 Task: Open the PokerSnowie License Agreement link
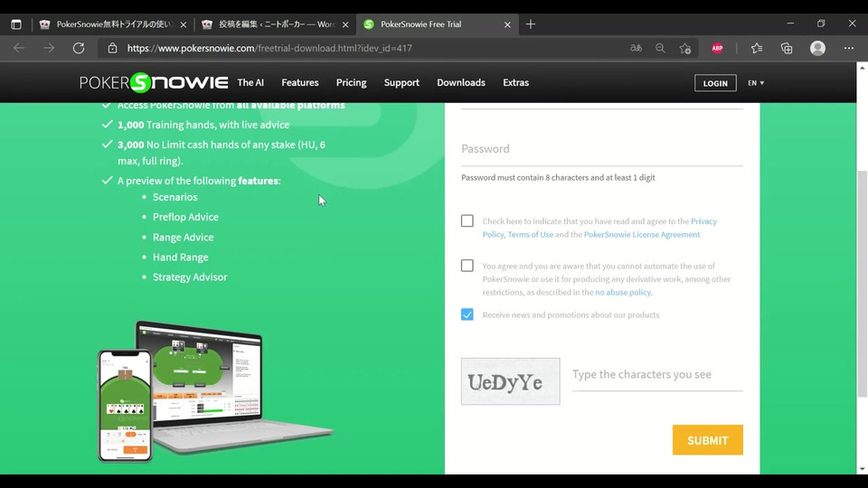point(642,235)
